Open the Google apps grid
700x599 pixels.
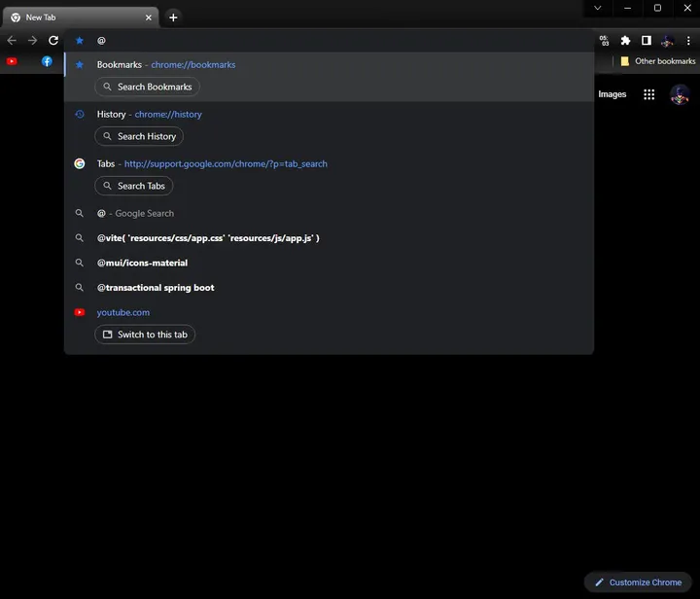(649, 94)
